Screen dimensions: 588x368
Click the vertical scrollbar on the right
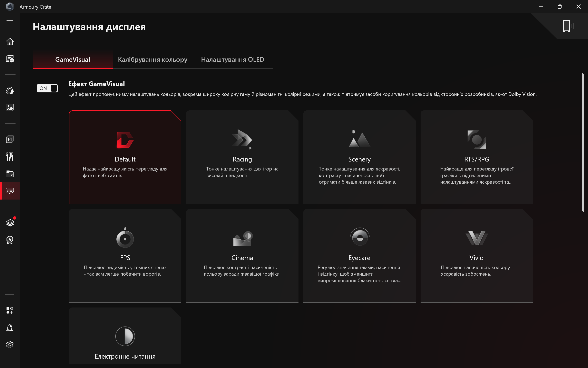pos(583,143)
